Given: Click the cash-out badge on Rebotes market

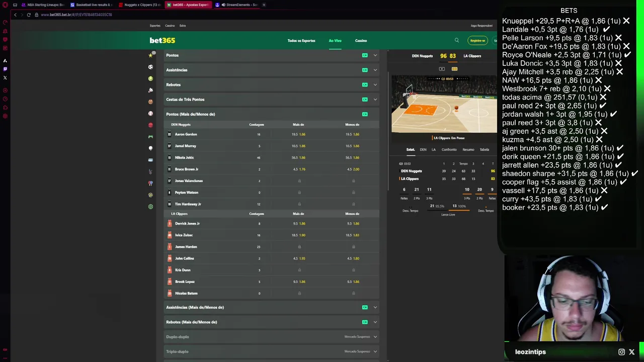Looking at the screenshot, I should 365,84.
